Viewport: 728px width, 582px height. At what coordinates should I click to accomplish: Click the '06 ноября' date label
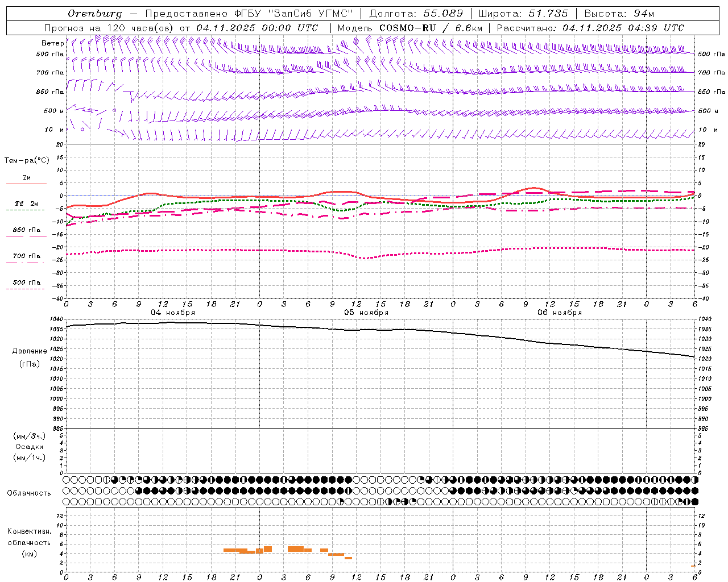click(560, 313)
